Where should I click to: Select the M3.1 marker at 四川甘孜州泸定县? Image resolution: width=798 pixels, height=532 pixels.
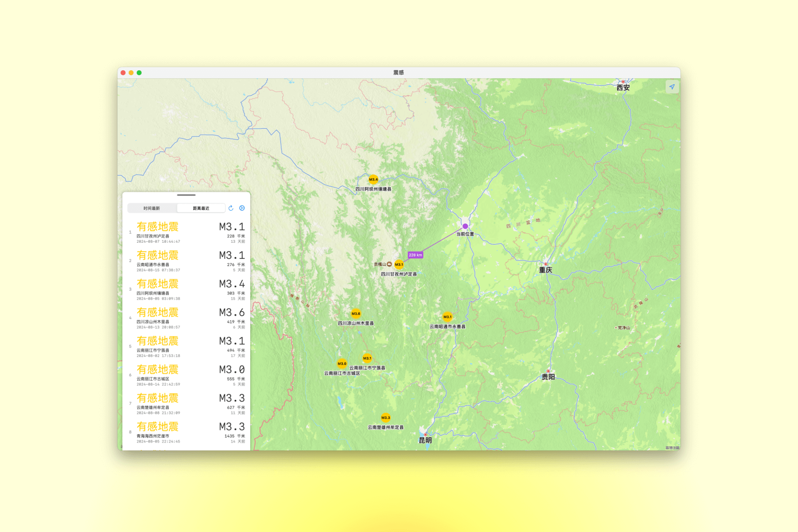pos(399,264)
